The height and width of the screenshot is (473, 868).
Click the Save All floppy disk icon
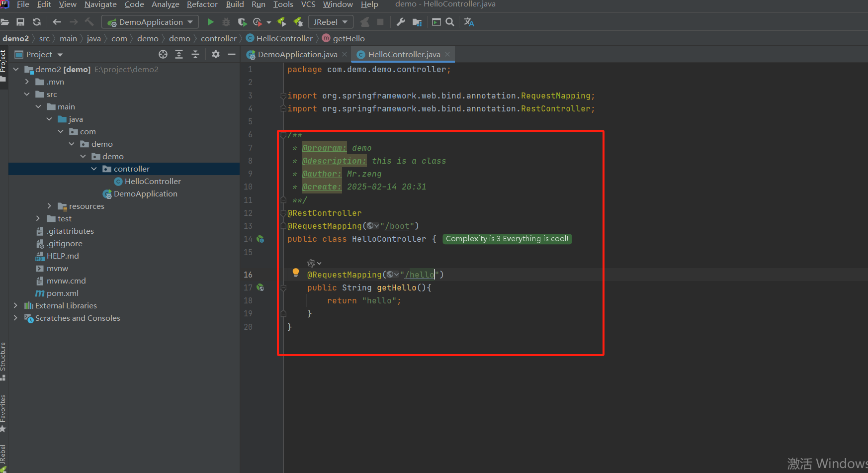pyautogui.click(x=20, y=22)
